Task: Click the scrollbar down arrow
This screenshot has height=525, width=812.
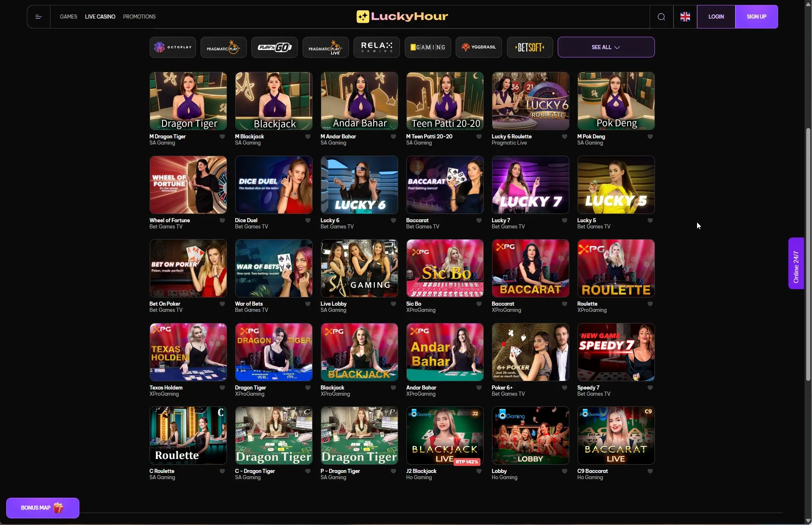Action: (808, 521)
